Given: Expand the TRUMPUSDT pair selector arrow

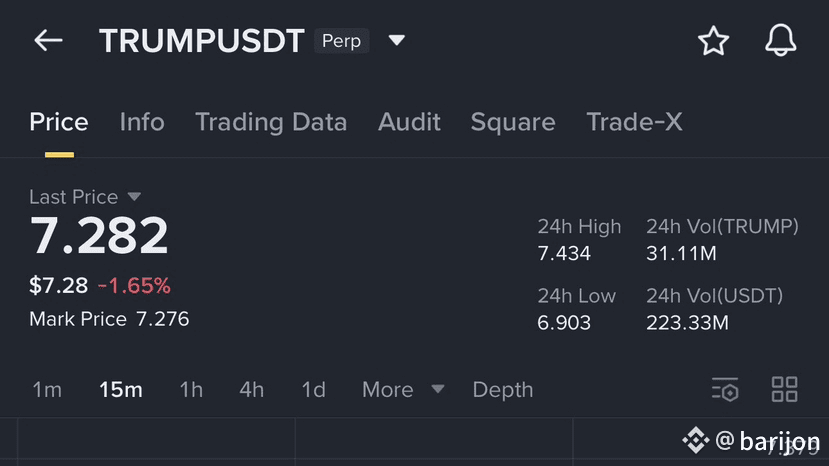Looking at the screenshot, I should click(397, 41).
